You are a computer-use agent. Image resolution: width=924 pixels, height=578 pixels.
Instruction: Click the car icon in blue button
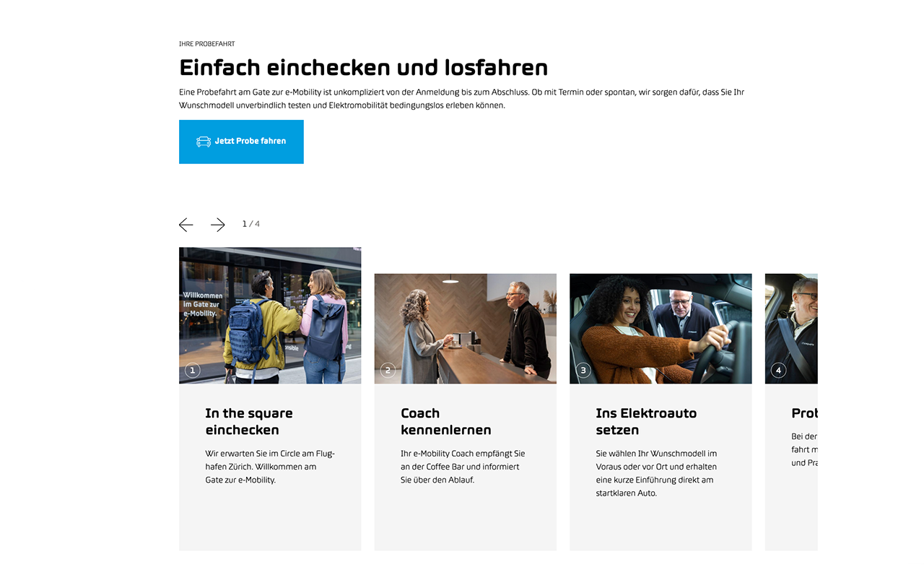[x=204, y=142]
